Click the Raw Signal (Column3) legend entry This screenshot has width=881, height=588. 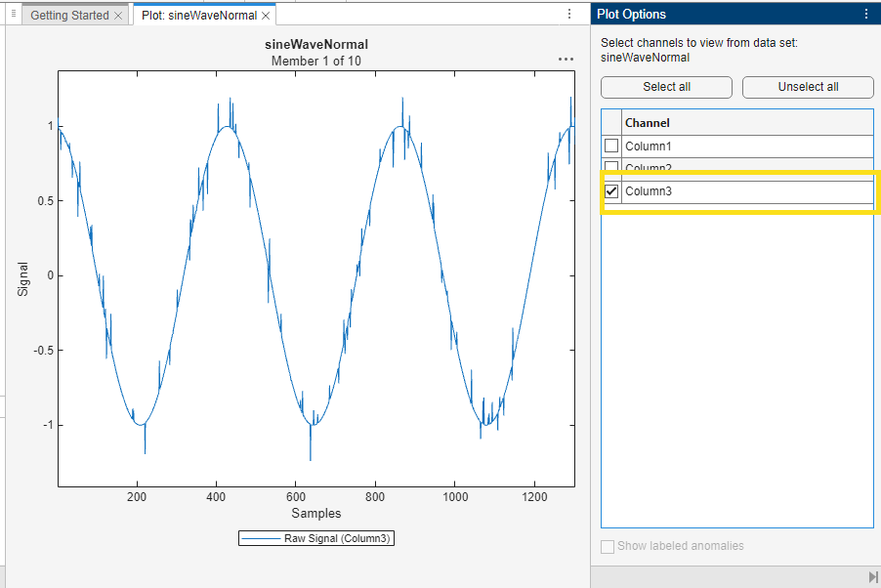(316, 538)
